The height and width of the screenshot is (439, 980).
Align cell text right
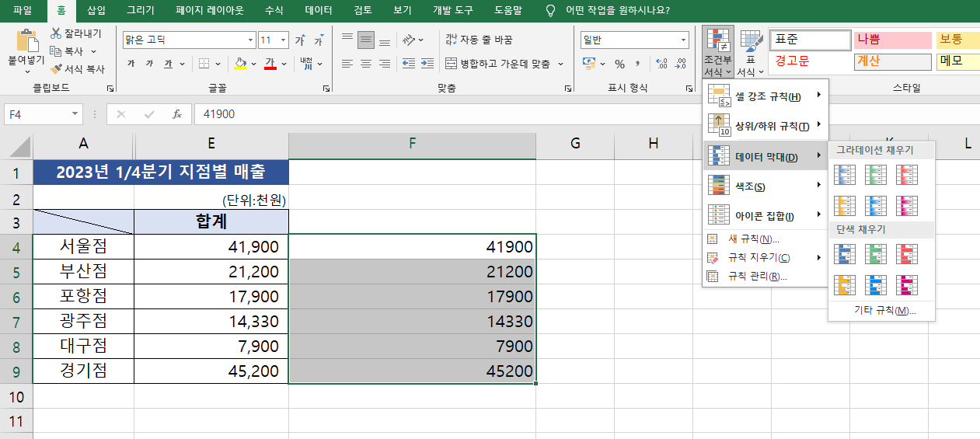coord(385,64)
